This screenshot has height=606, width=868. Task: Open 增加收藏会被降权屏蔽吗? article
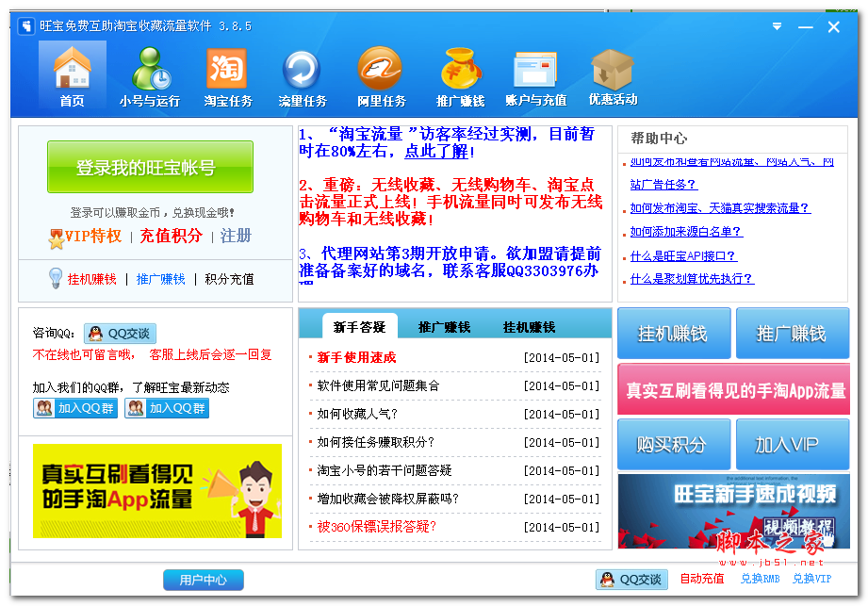387,499
